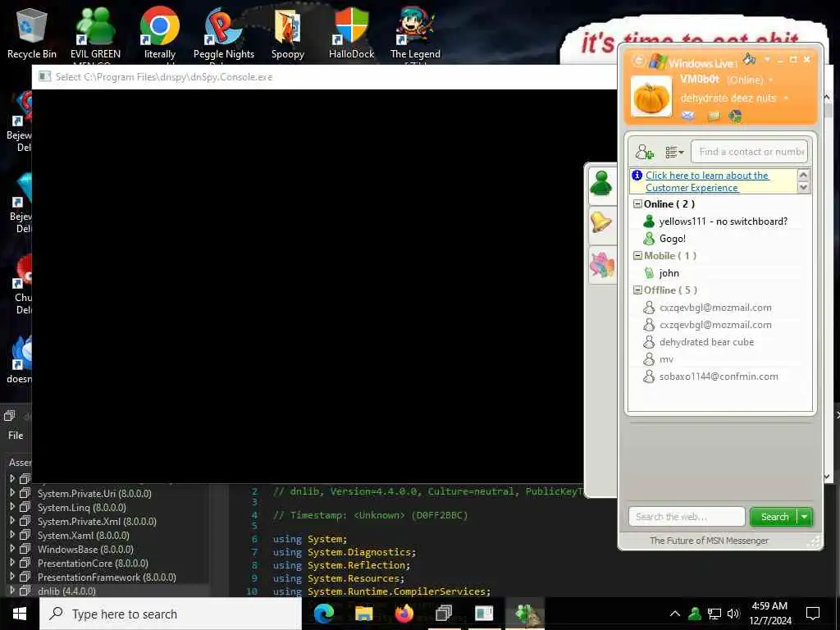Click the paintbrush color scheme icon in Messenger

750,58
